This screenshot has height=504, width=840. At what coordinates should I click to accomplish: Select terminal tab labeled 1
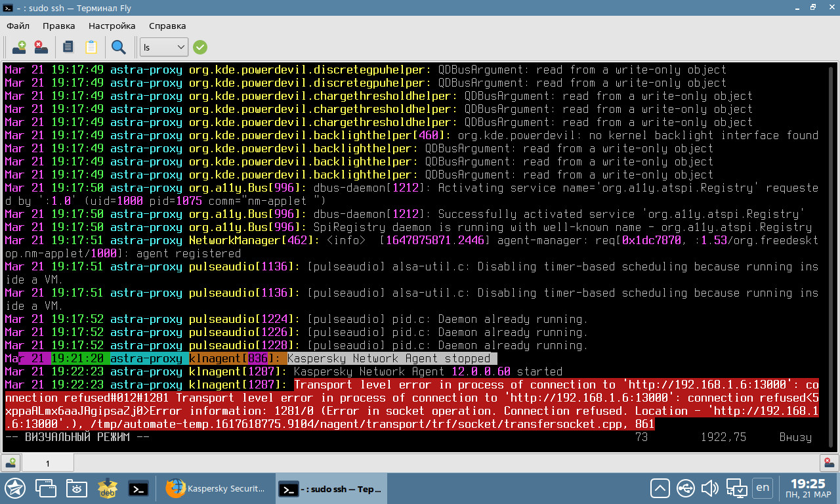(48, 463)
